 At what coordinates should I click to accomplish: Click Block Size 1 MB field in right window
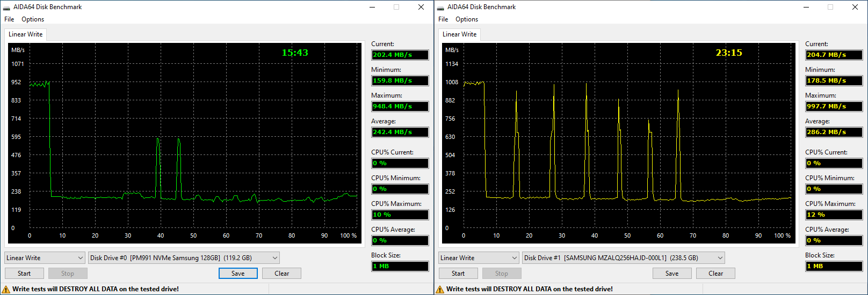coord(834,266)
